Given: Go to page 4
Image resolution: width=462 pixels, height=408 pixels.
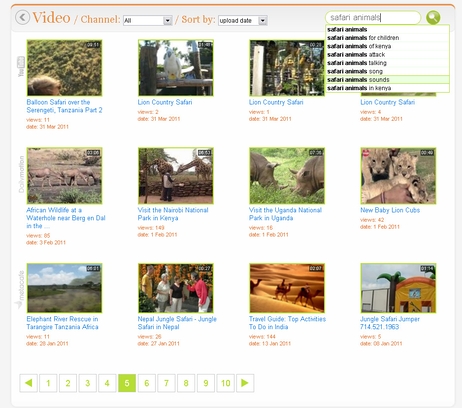Looking at the screenshot, I should [x=107, y=383].
